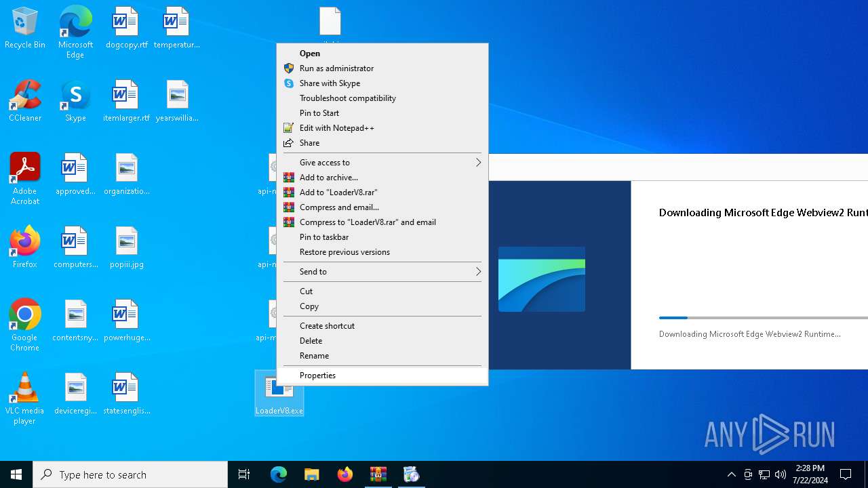The image size is (868, 488).
Task: Open the Recycle Bin desktop icon
Action: pos(25,28)
